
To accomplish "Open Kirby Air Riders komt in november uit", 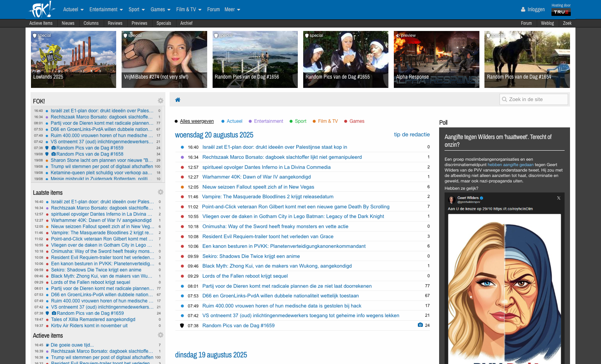I will coord(89,326).
